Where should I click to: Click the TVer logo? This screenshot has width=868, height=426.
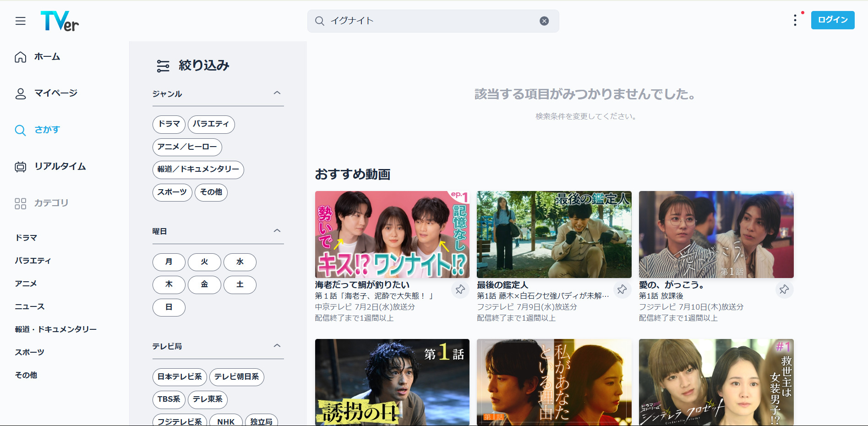(x=60, y=21)
